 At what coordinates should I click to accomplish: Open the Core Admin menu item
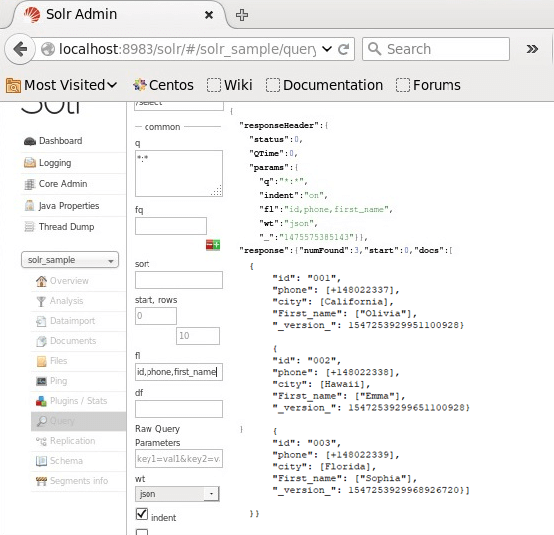(63, 184)
